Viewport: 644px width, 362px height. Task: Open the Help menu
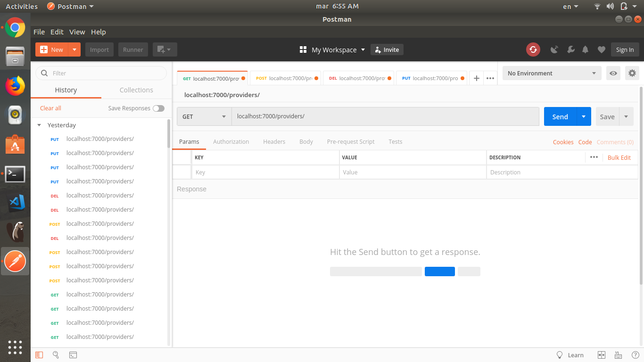click(x=99, y=32)
